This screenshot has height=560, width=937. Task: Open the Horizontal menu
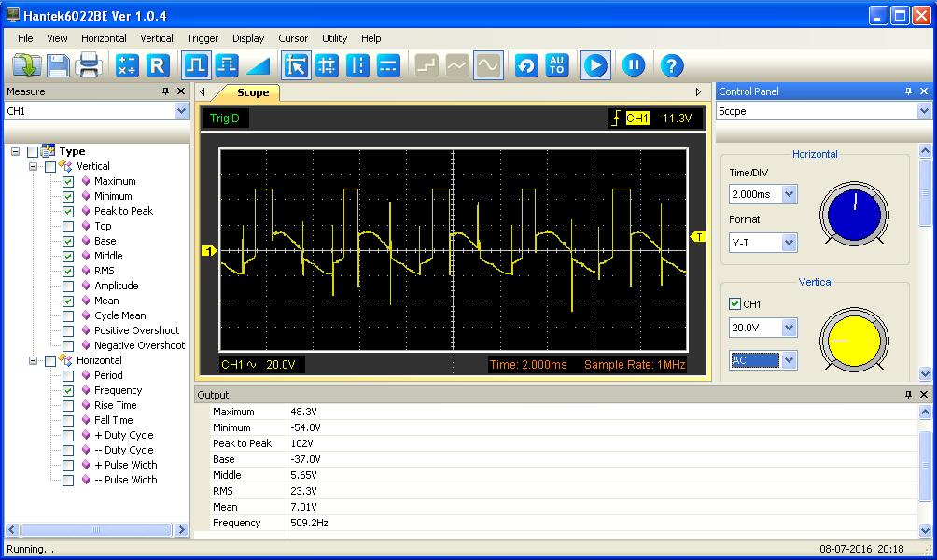[104, 38]
